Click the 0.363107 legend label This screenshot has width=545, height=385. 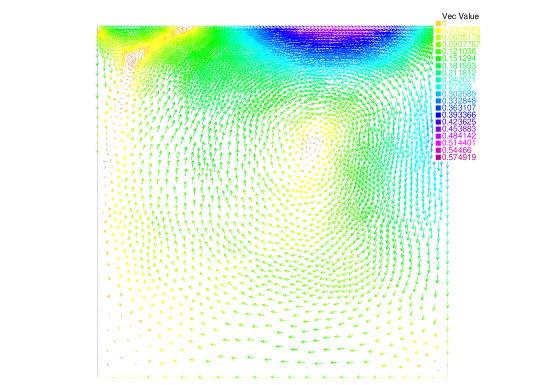pyautogui.click(x=459, y=108)
